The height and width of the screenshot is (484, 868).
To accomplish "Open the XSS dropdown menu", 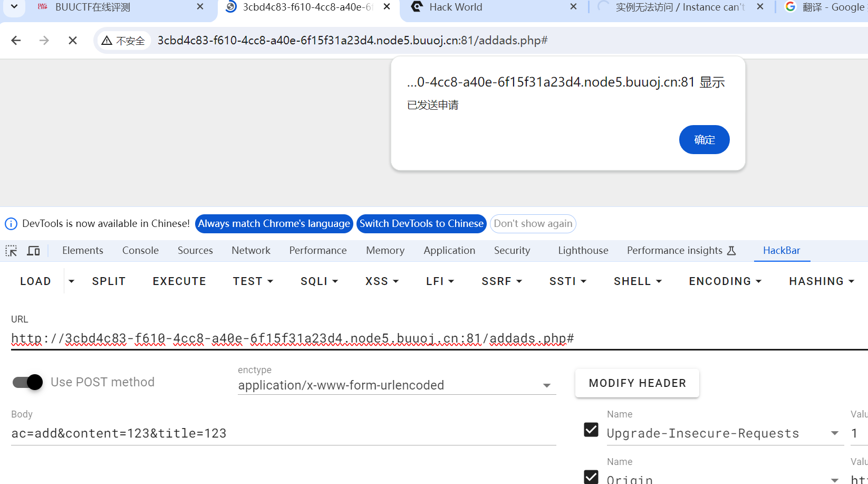I will tap(382, 281).
